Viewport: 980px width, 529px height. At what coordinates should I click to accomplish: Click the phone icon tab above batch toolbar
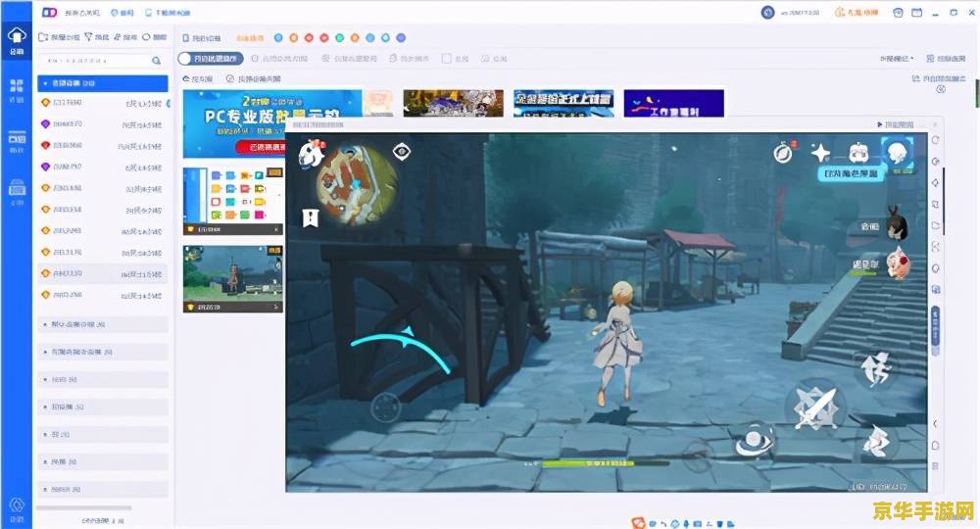click(202, 38)
